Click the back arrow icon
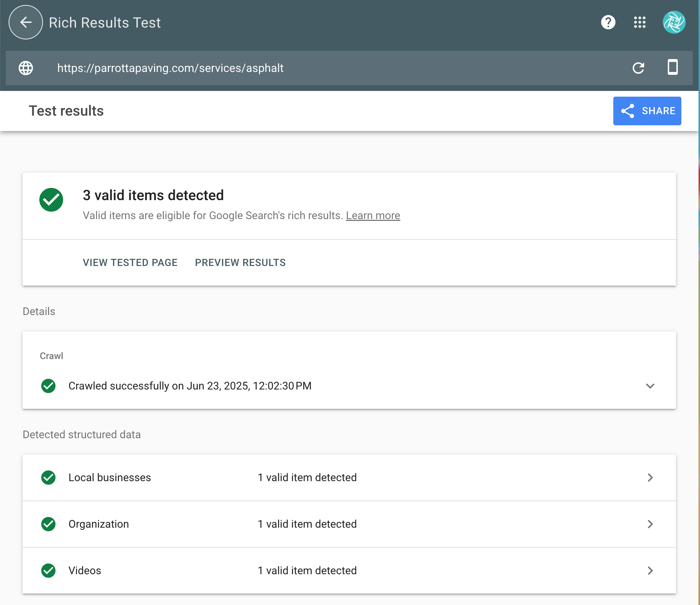 click(26, 23)
